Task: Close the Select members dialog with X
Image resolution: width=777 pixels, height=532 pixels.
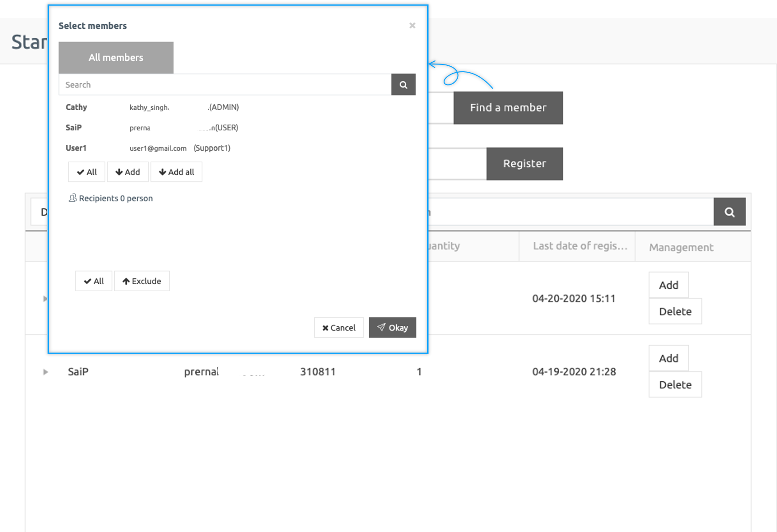Action: (412, 26)
